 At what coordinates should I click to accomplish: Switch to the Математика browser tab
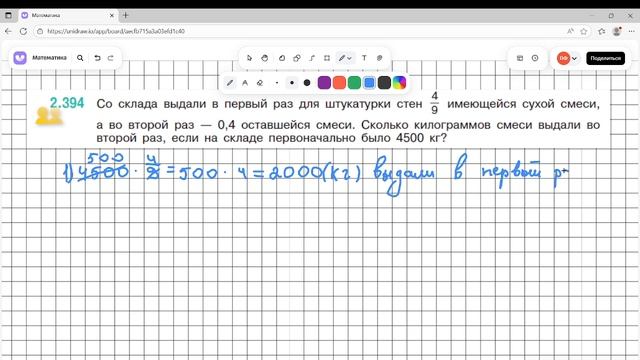click(67, 15)
